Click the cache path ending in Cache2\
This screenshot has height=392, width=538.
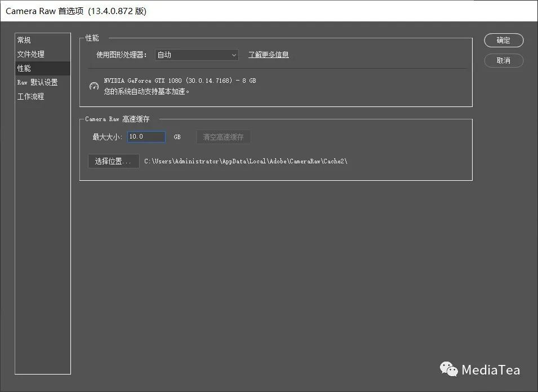click(x=246, y=161)
